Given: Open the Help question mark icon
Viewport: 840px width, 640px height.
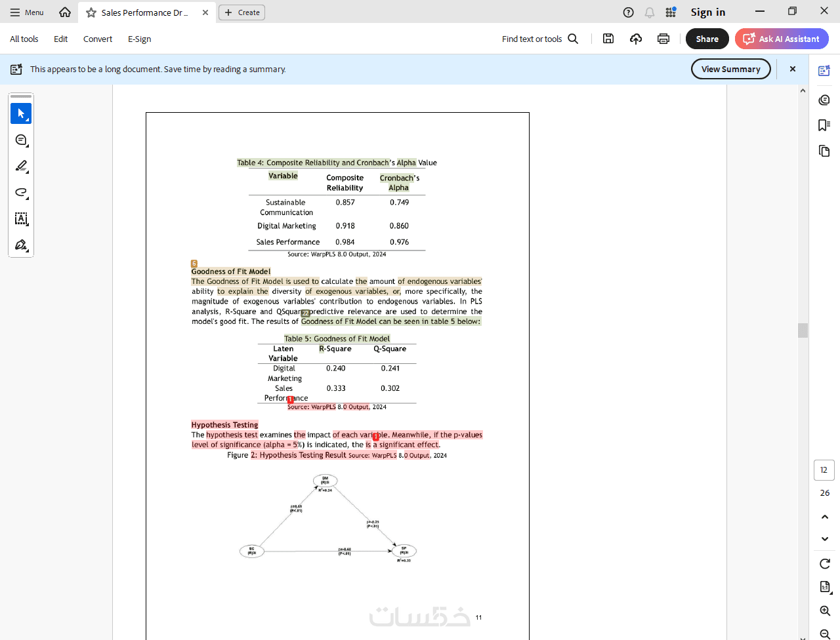Looking at the screenshot, I should (628, 12).
